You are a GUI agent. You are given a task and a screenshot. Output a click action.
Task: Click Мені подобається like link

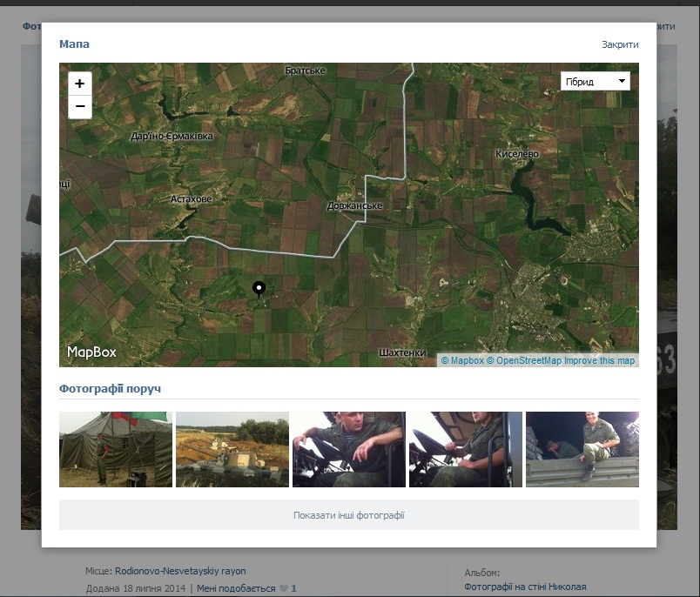[235, 588]
